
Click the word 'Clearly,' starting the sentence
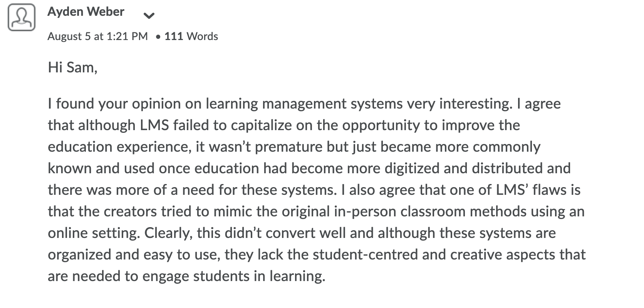pyautogui.click(x=168, y=233)
